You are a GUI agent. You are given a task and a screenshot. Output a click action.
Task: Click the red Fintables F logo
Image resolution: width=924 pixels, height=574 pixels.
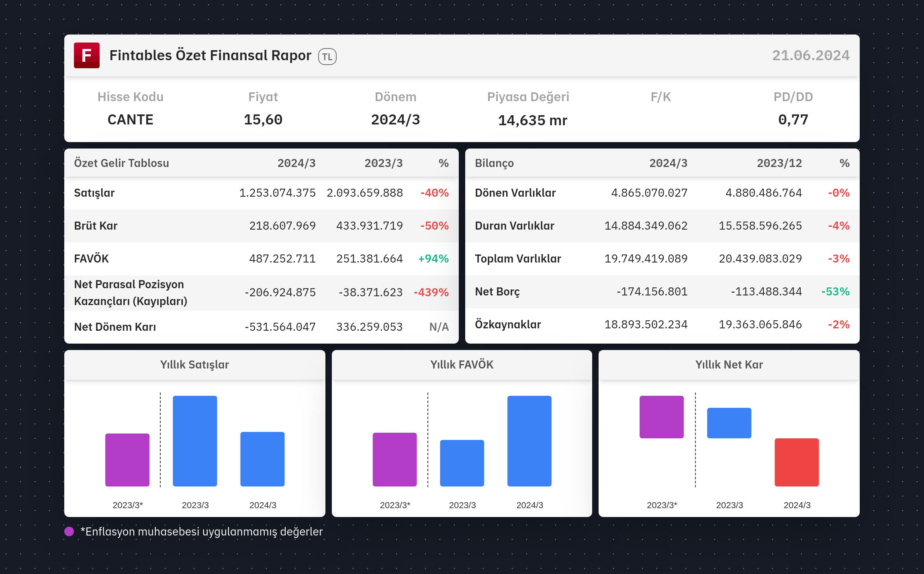point(87,55)
